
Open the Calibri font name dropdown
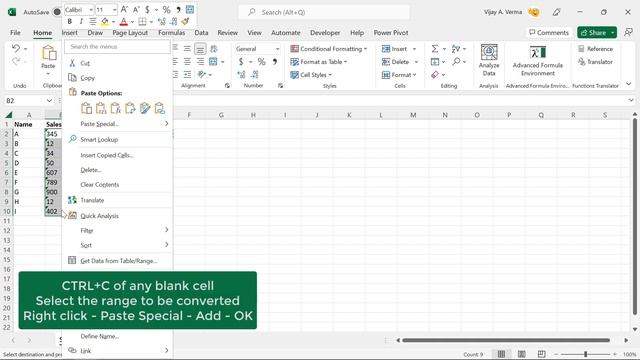(x=91, y=9)
